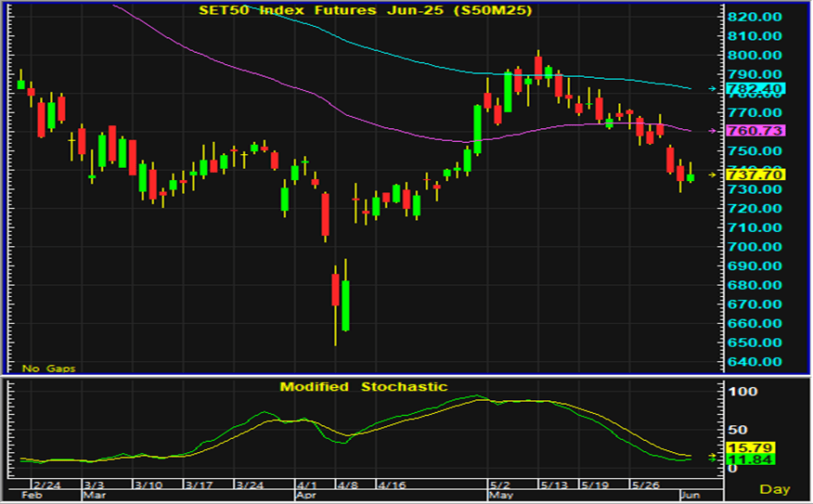The image size is (813, 504).
Task: Select the Apr month label on the axis
Action: coord(305,496)
